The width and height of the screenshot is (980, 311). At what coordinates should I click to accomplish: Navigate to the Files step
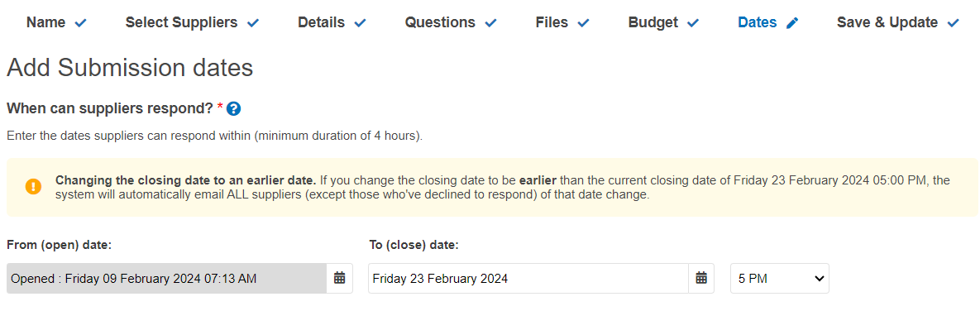click(552, 22)
